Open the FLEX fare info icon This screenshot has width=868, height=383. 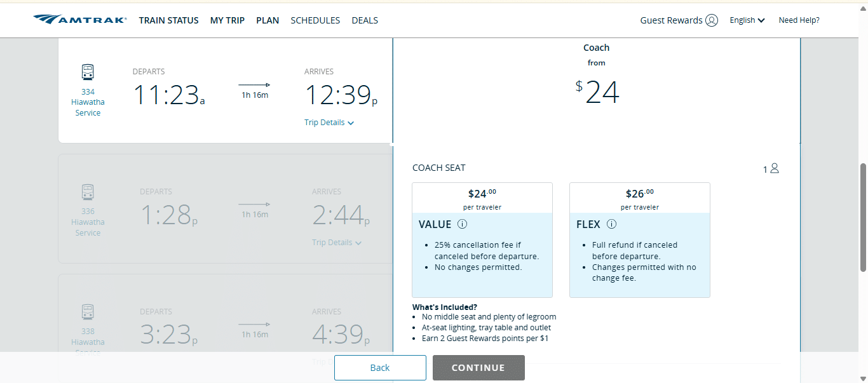click(611, 224)
